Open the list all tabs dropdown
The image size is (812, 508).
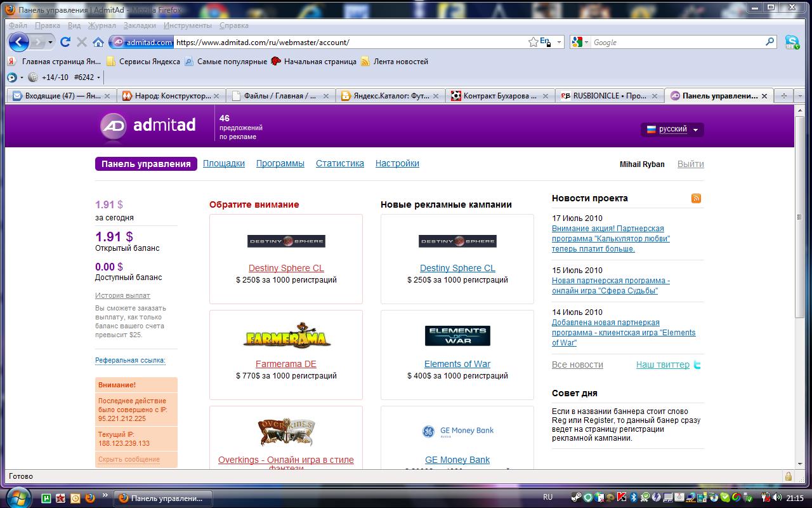point(799,96)
